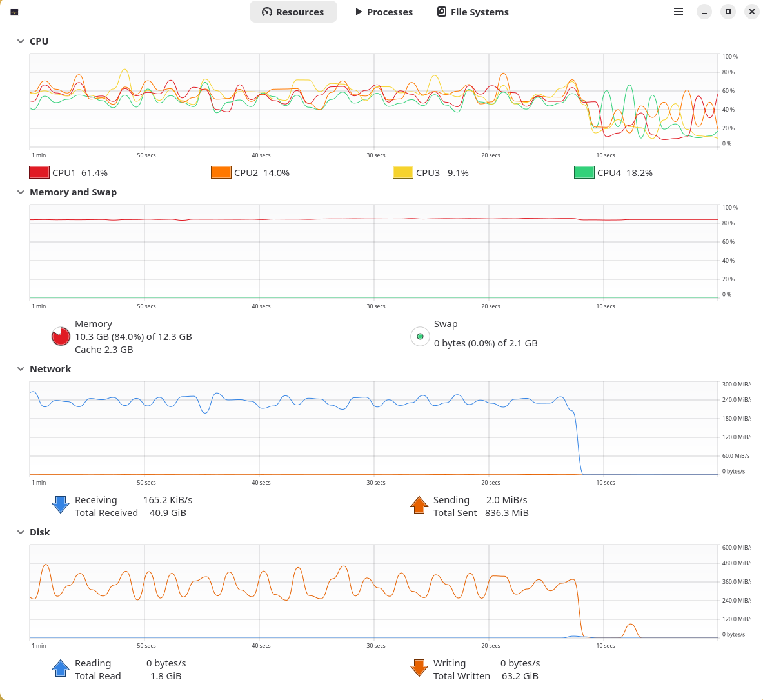Collapse the Memory and Swap section
The height and width of the screenshot is (700, 763).
(x=20, y=192)
